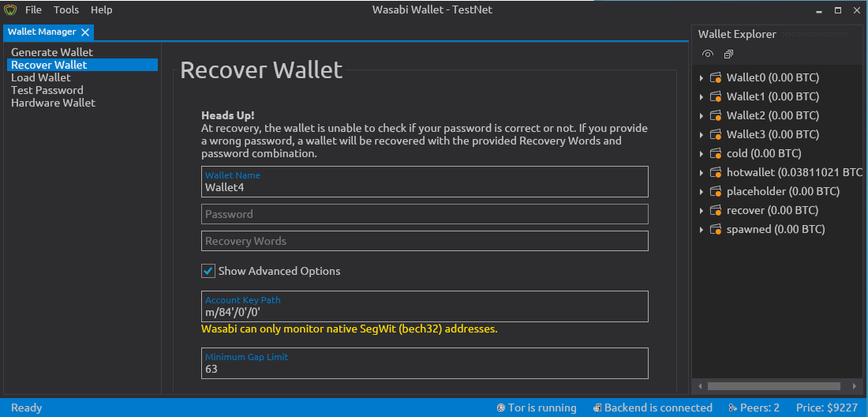The height and width of the screenshot is (417, 868).
Task: Expand the Wallet2 tree node
Action: [x=702, y=116]
